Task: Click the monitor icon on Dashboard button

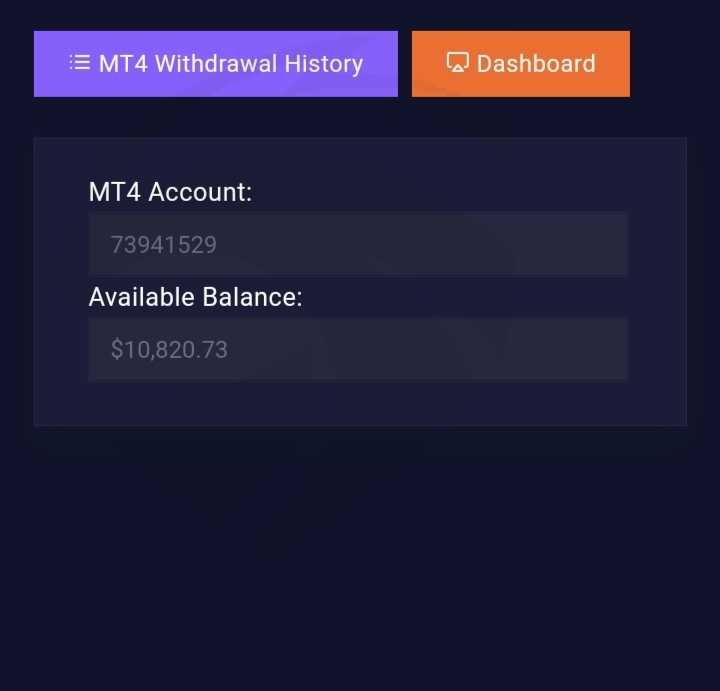Action: pyautogui.click(x=457, y=62)
